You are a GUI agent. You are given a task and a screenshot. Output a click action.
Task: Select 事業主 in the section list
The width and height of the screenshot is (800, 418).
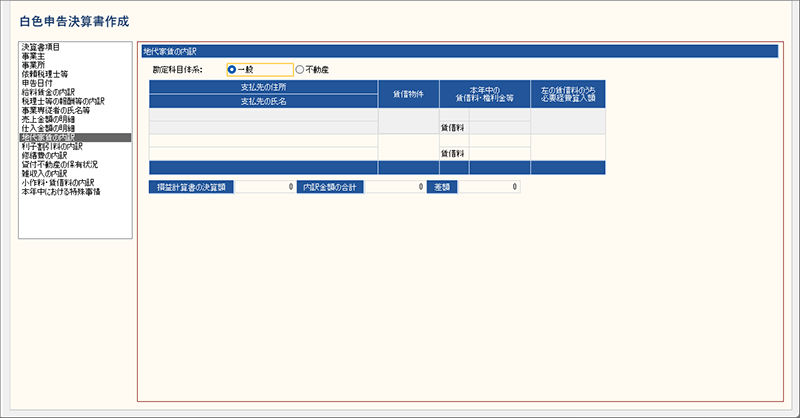34,56
